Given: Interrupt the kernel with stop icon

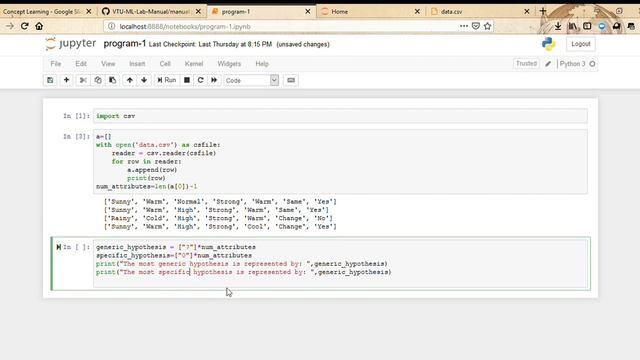Looking at the screenshot, I should [x=187, y=80].
